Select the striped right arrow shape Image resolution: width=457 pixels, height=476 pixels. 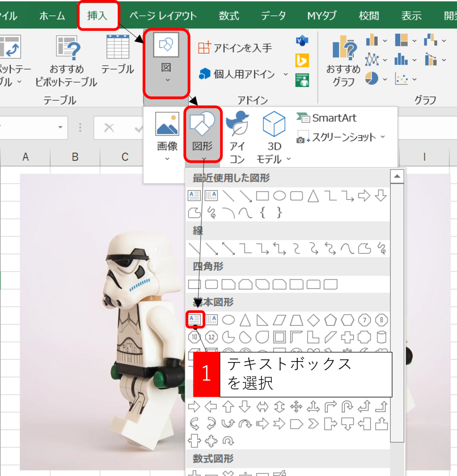[x=262, y=424]
